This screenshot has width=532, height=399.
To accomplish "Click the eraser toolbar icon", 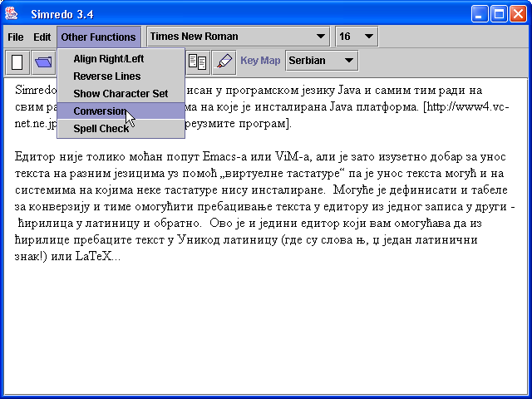I will pyautogui.click(x=224, y=62).
